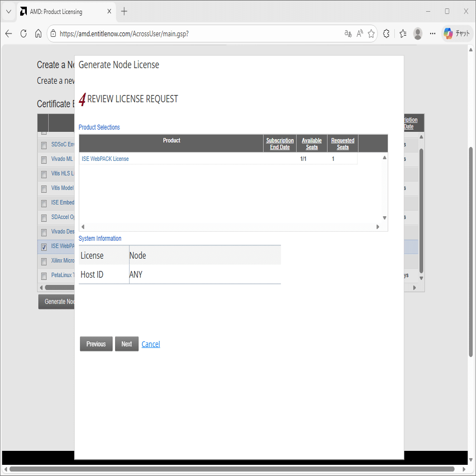Click the page vertical scrollbar thumb
The image size is (476, 476).
(470, 252)
